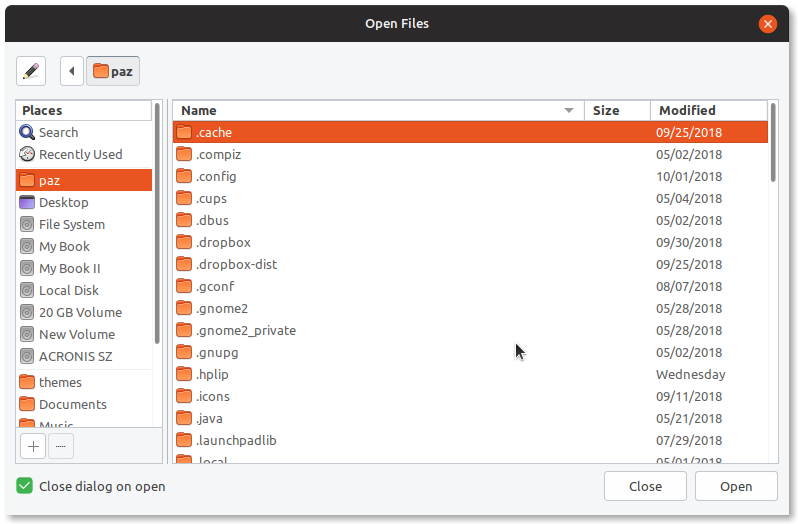Select the .gconf folder
This screenshot has width=798, height=524.
(x=470, y=286)
